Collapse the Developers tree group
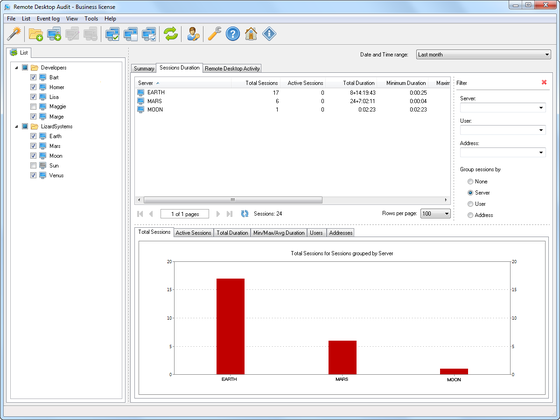Viewport: 560px width, 420px height. click(16, 68)
